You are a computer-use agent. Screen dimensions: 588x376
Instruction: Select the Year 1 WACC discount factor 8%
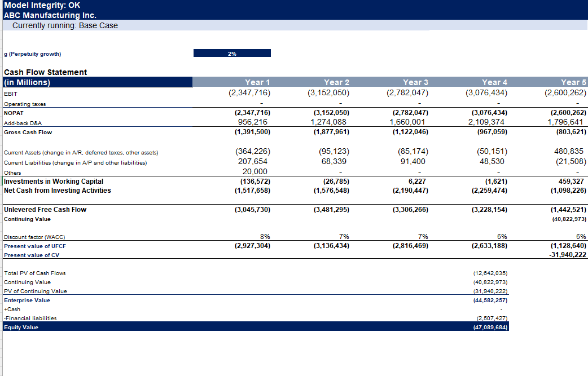(x=264, y=236)
